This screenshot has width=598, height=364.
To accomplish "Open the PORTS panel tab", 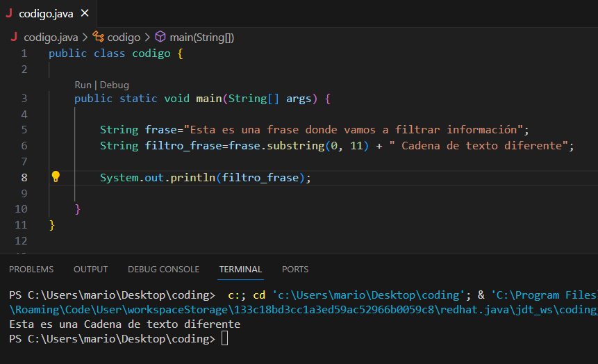I will [295, 270].
